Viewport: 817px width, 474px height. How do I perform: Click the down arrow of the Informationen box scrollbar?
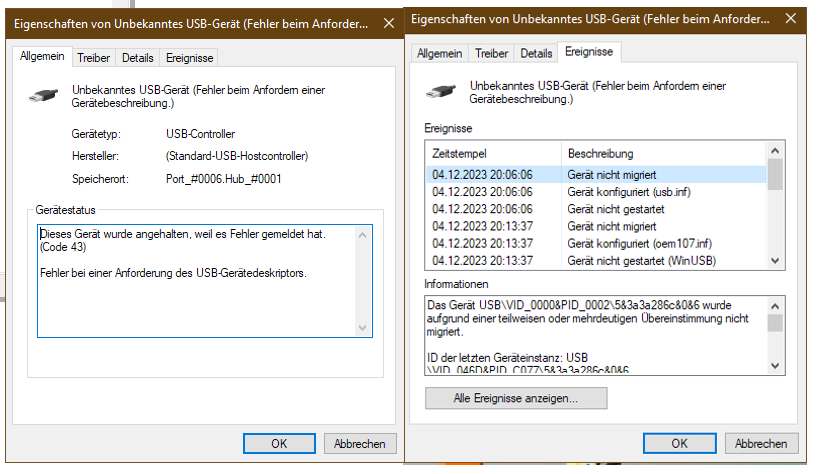[774, 366]
